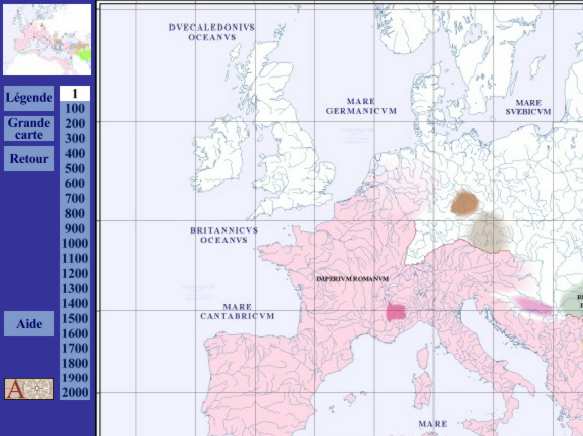Select year 900 in the timeline
The height and width of the screenshot is (436, 583).
tap(75, 228)
